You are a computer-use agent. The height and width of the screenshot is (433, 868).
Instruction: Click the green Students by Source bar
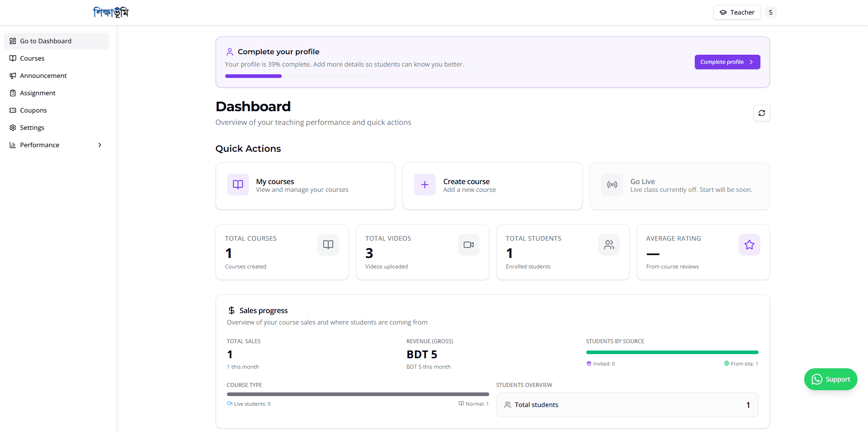tap(672, 352)
